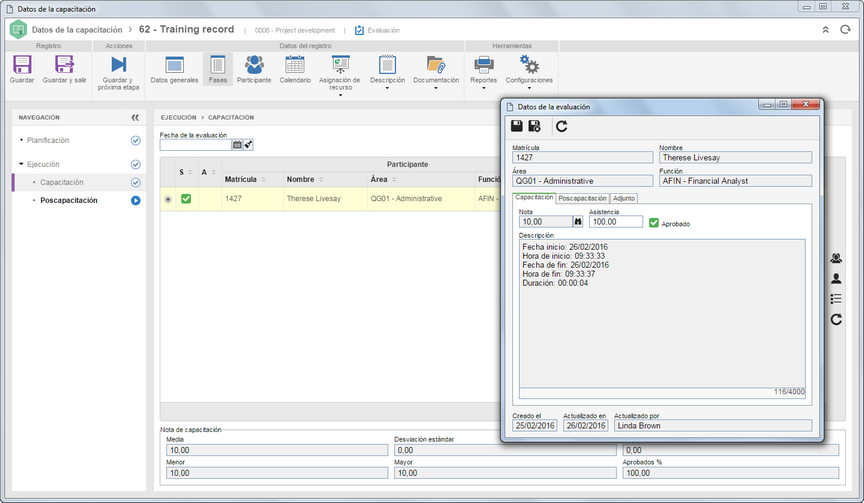Click the Fecha de la evaluación field

(x=195, y=145)
